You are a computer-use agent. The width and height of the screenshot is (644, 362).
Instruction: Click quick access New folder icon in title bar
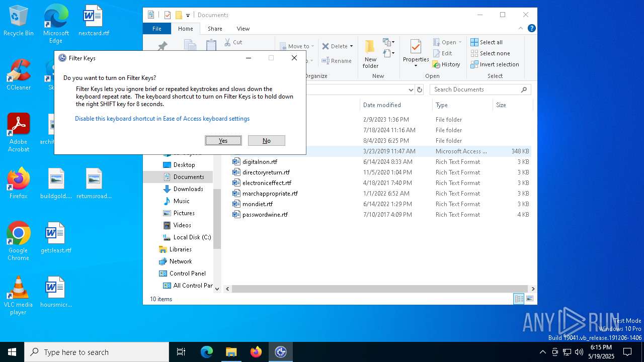pos(179,15)
